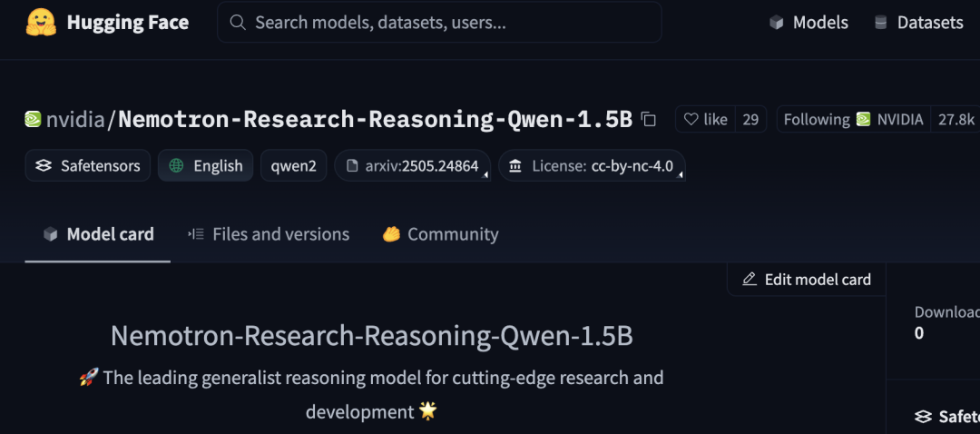The image size is (980, 434).
Task: Select the qwen2 tag
Action: click(x=293, y=166)
